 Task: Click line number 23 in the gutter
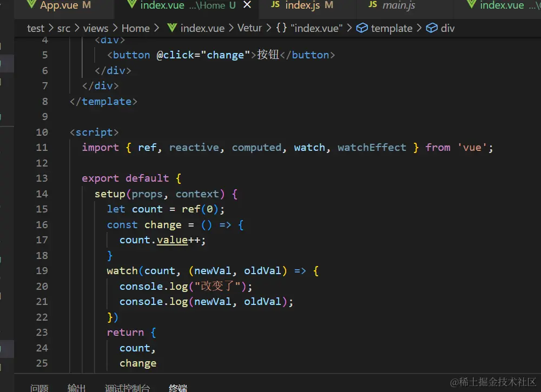(x=42, y=333)
